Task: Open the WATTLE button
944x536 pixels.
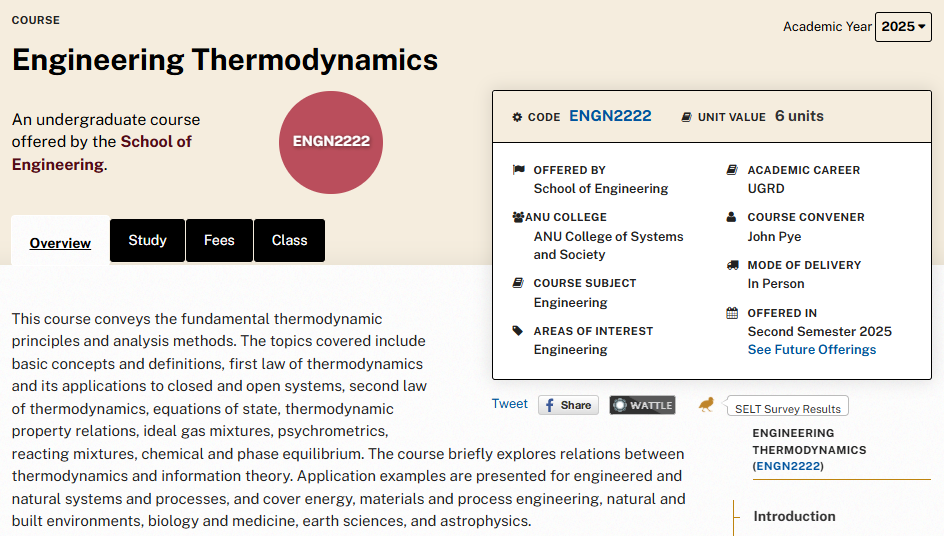Action: (642, 405)
